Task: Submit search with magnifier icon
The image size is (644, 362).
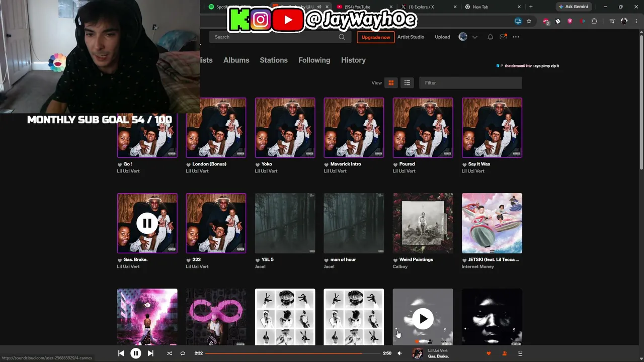Action: pos(342,37)
